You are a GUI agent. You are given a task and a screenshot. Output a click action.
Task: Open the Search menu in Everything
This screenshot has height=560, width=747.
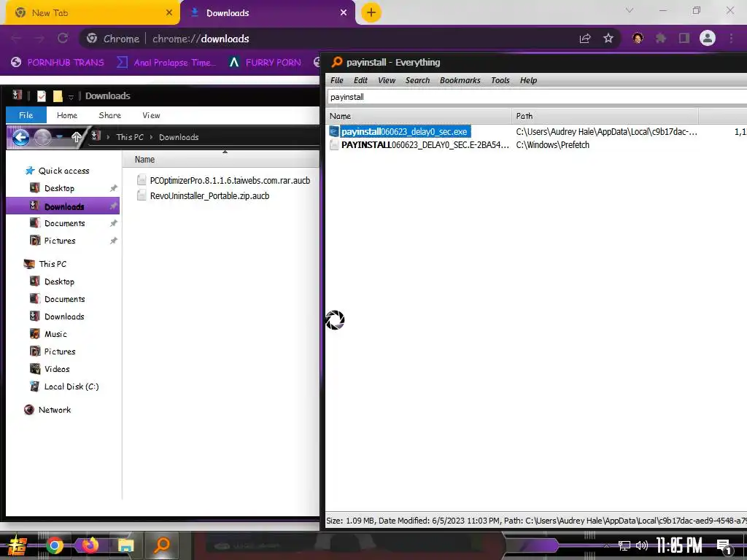(x=418, y=80)
